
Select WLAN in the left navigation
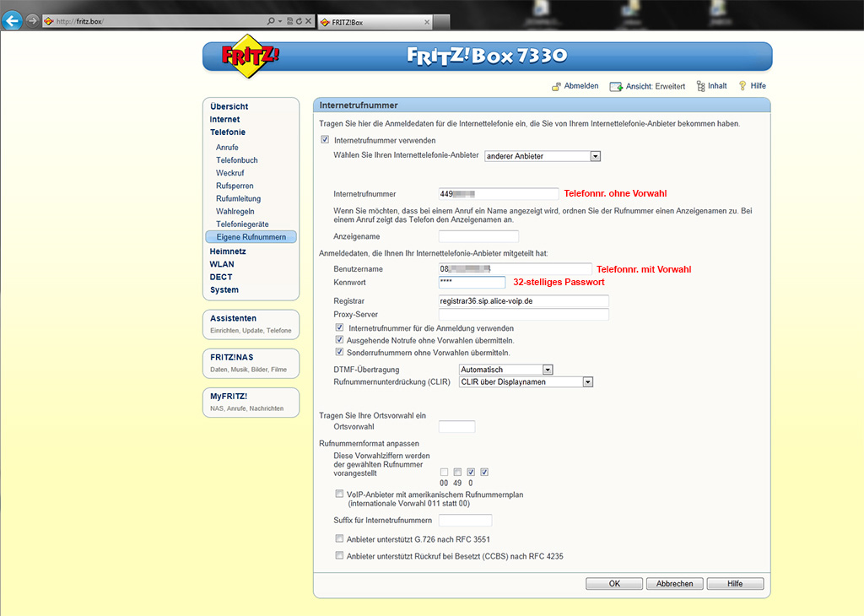222,264
